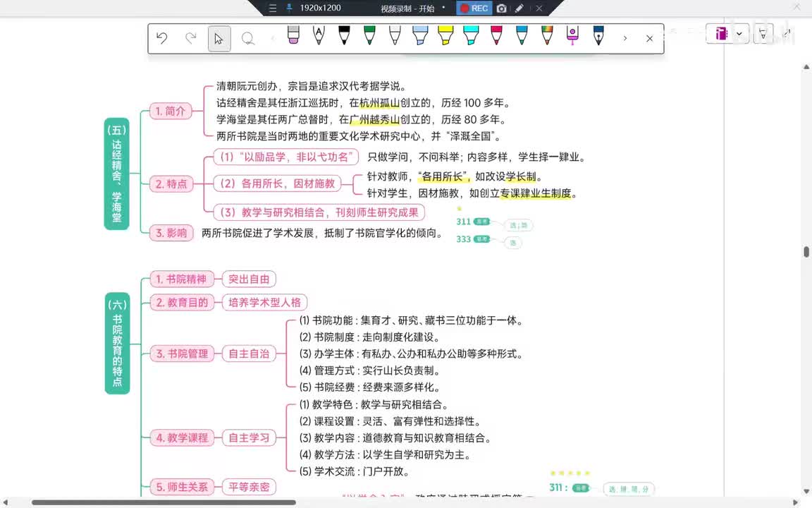This screenshot has width=812, height=508.
Task: Click the 自主学习 box
Action: pyautogui.click(x=249, y=438)
